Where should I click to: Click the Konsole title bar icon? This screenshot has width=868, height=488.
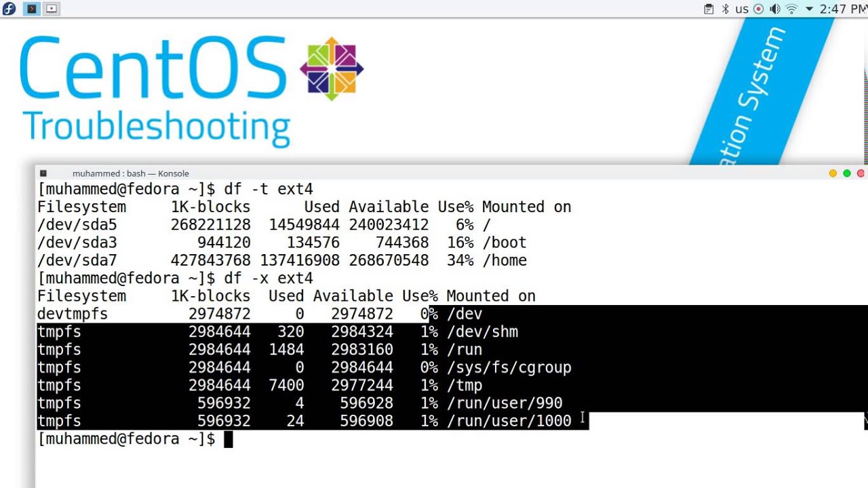[x=43, y=174]
